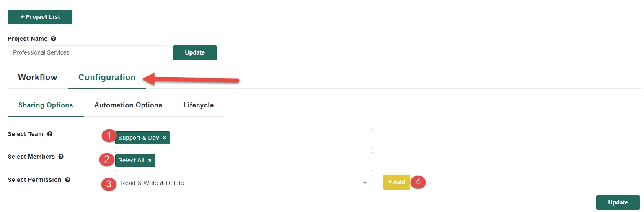Remove the Support & Dev team tag
Viewport: 644px width, 212px height.
coord(164,138)
